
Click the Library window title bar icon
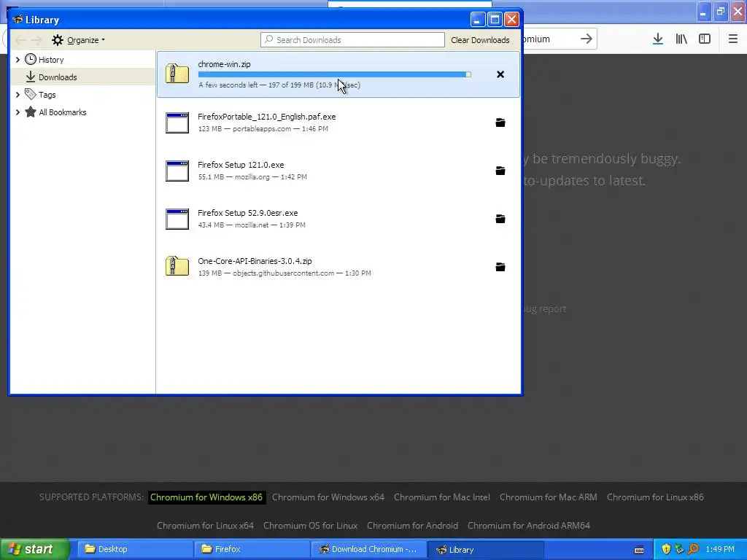(18, 20)
